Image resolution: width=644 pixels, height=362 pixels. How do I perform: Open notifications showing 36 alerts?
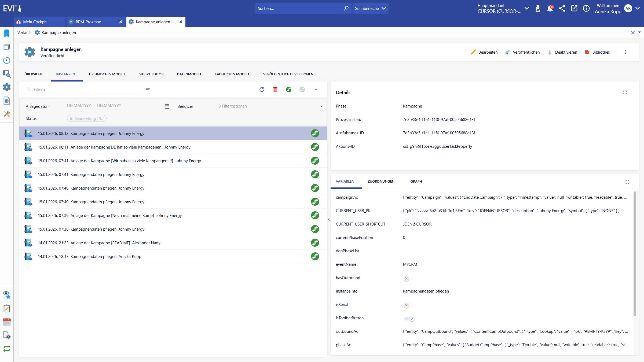(550, 8)
